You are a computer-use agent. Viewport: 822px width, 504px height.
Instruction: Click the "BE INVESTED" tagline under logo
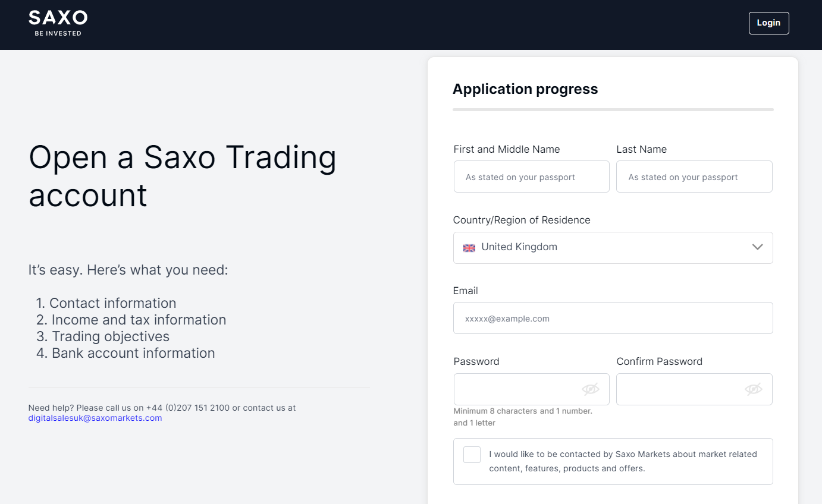[x=58, y=34]
